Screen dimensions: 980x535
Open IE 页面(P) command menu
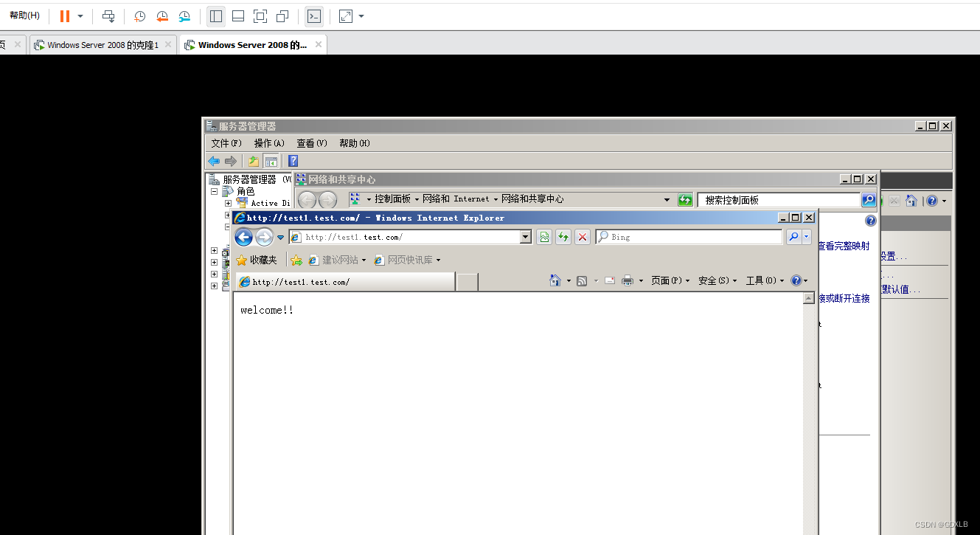click(x=670, y=280)
